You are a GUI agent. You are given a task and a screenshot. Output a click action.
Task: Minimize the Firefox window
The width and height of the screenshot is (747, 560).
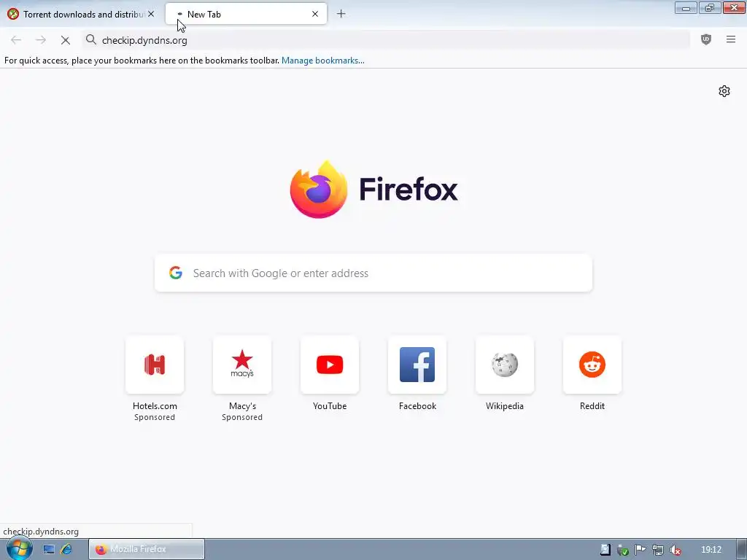click(686, 8)
